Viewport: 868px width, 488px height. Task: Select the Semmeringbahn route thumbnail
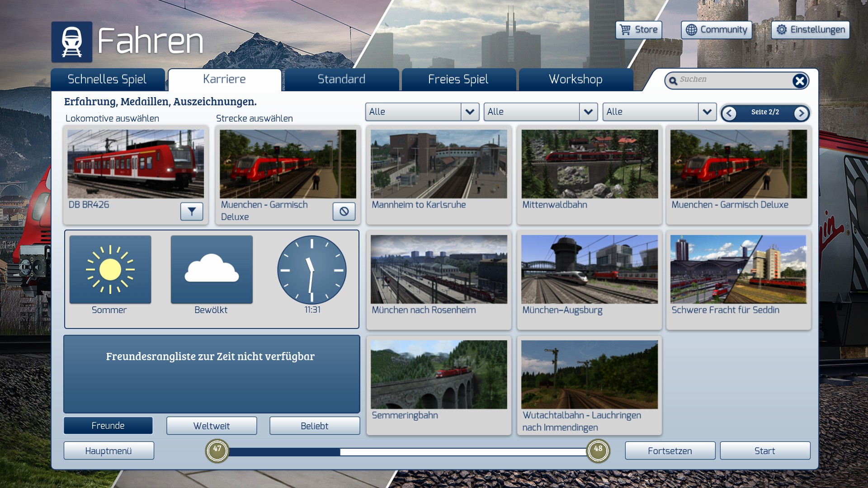click(x=439, y=375)
